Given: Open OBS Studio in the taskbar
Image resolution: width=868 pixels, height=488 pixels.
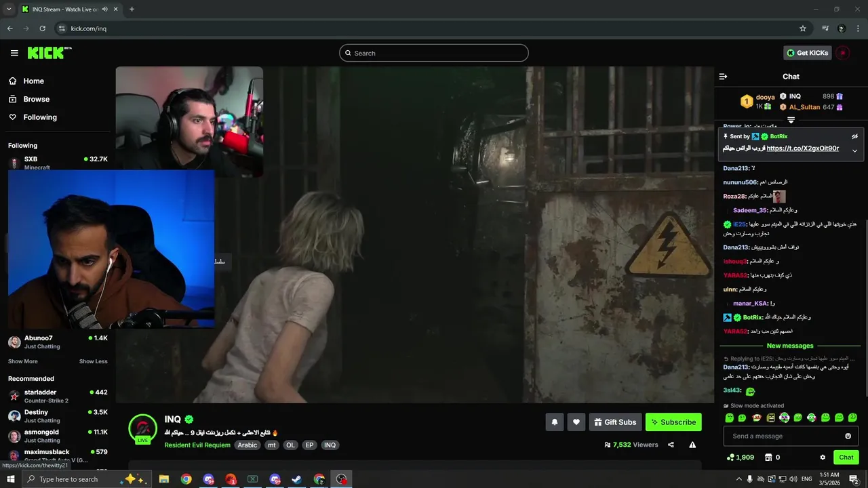Looking at the screenshot, I should pyautogui.click(x=342, y=479).
